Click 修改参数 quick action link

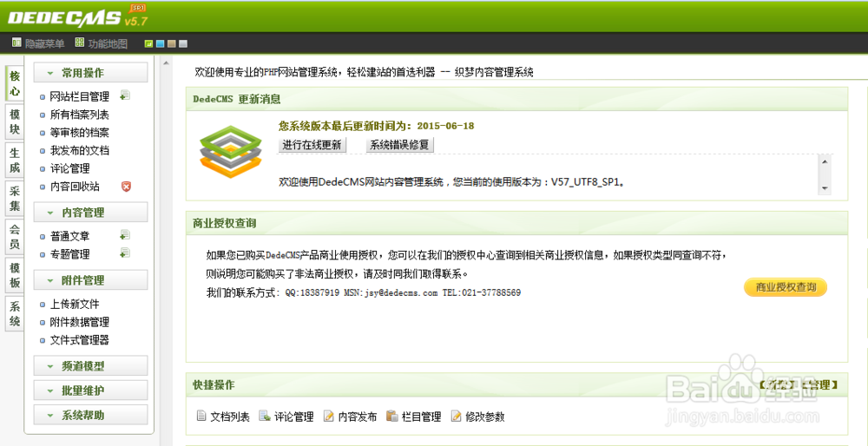pyautogui.click(x=485, y=416)
